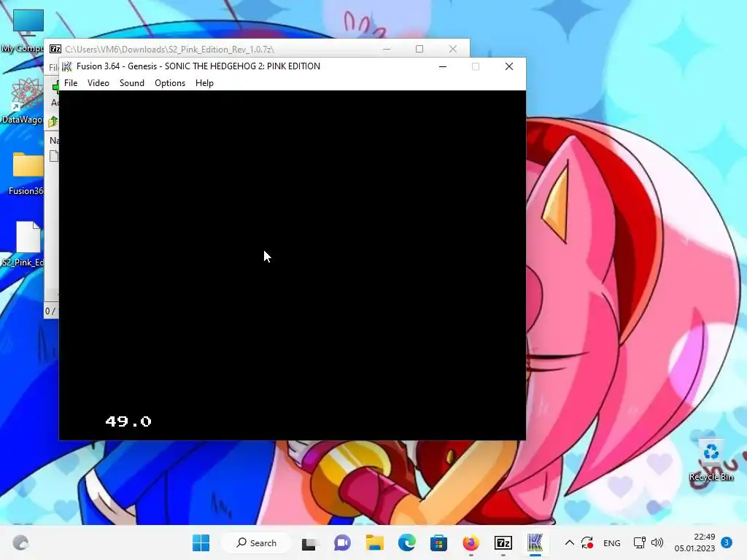This screenshot has height=560, width=747.
Task: Click the weather widget taskbar icon
Action: 20,542
